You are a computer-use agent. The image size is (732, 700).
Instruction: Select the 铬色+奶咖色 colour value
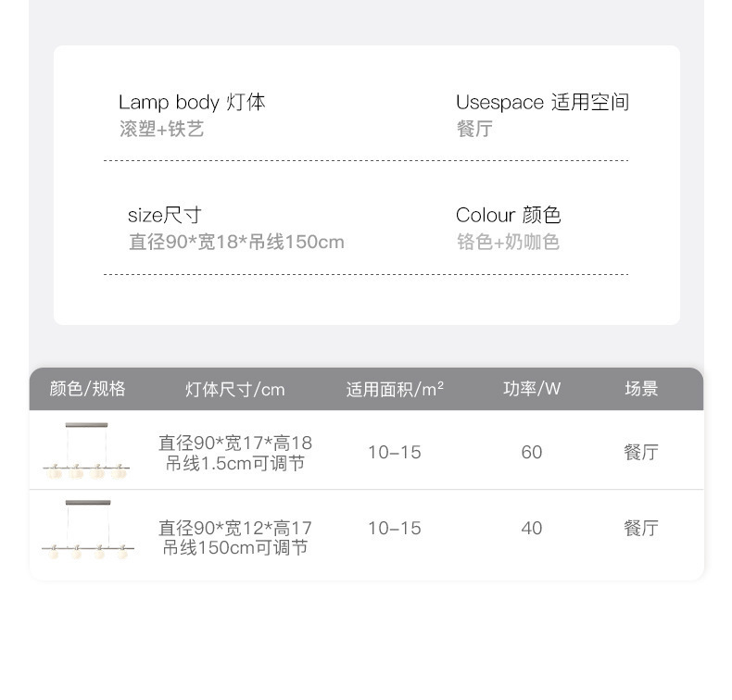point(508,243)
